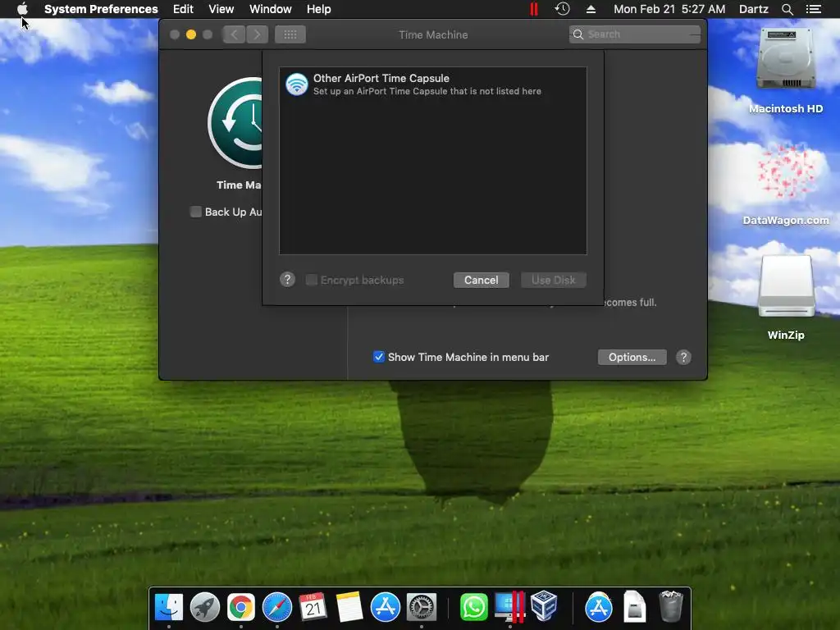
Task: Open the Time Machine menu bar icon
Action: point(562,9)
